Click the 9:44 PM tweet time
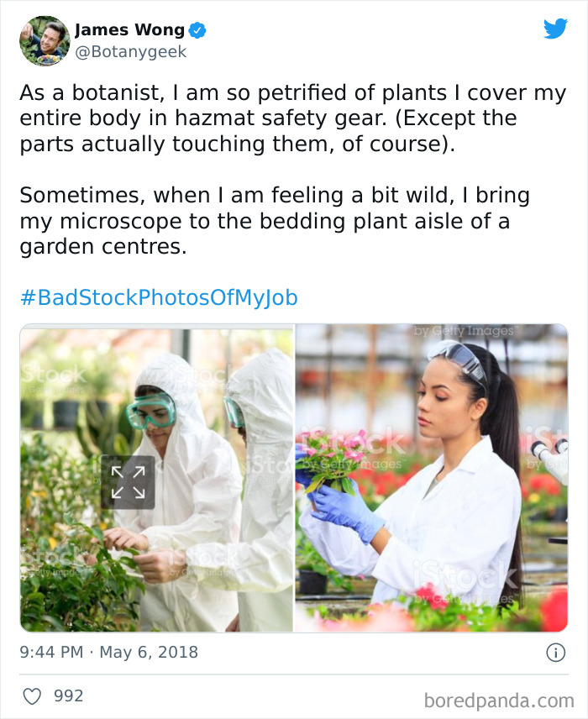The height and width of the screenshot is (719, 588). coord(49,653)
